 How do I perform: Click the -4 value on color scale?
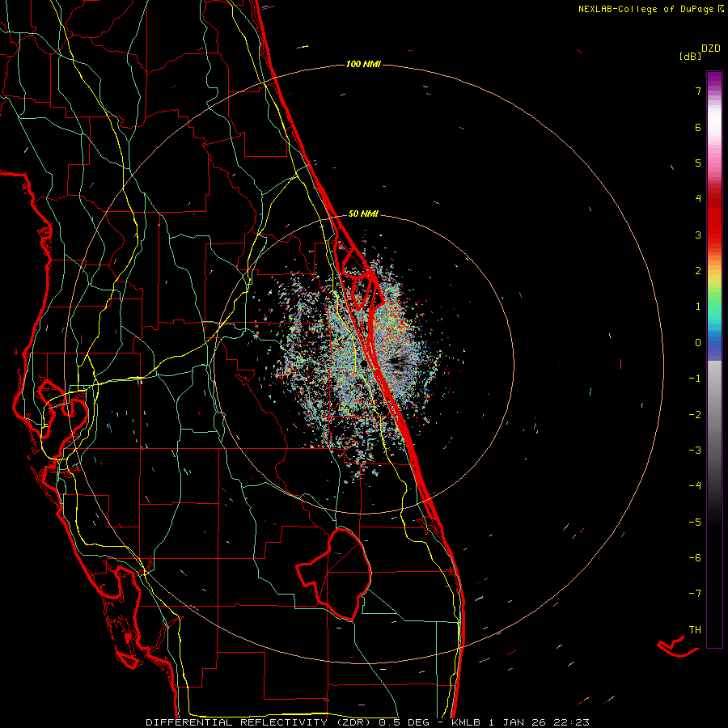point(695,486)
